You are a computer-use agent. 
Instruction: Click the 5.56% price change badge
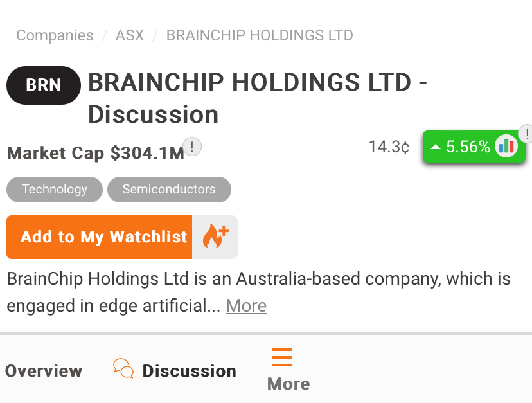467,147
